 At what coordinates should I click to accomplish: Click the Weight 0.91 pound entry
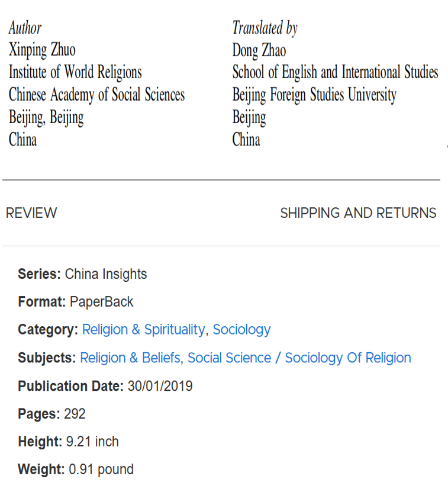coord(101,470)
